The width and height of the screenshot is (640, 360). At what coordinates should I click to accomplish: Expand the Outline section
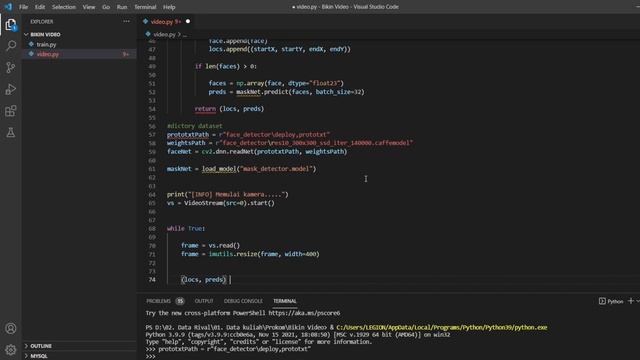point(41,346)
